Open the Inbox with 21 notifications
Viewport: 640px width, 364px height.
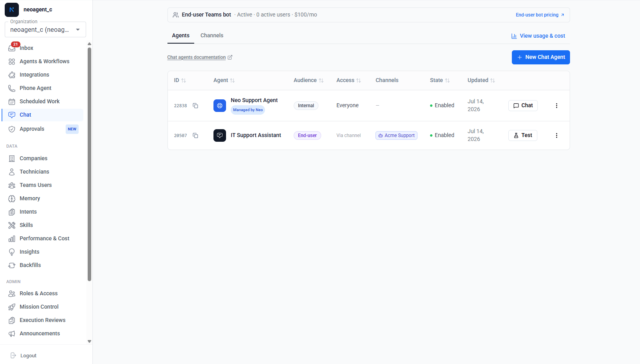pos(42,48)
